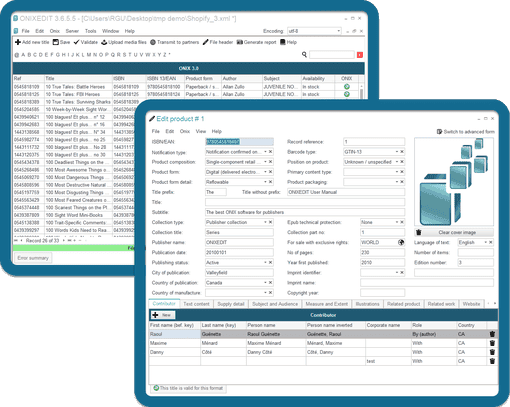Open Window menu in main window
The width and height of the screenshot is (510, 407).
(x=110, y=31)
